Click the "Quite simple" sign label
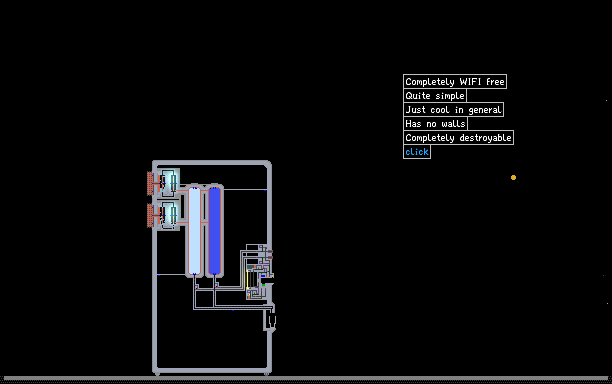The image size is (612, 384). 435,96
